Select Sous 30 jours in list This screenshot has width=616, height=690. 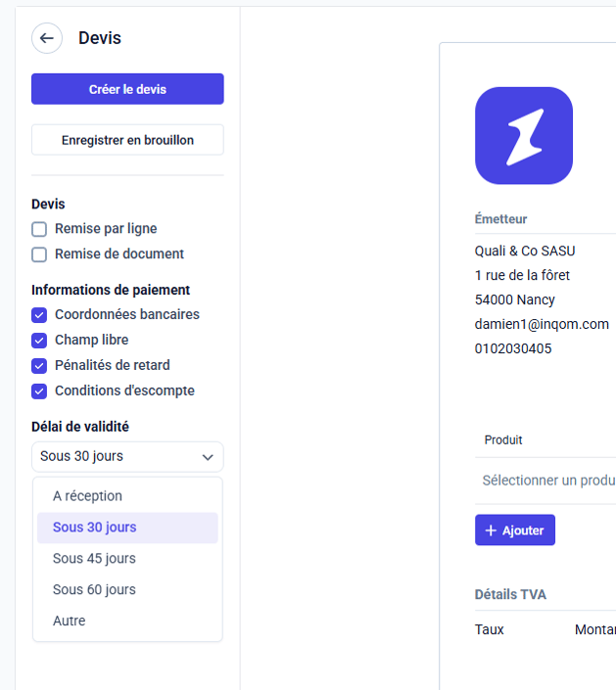tap(95, 528)
